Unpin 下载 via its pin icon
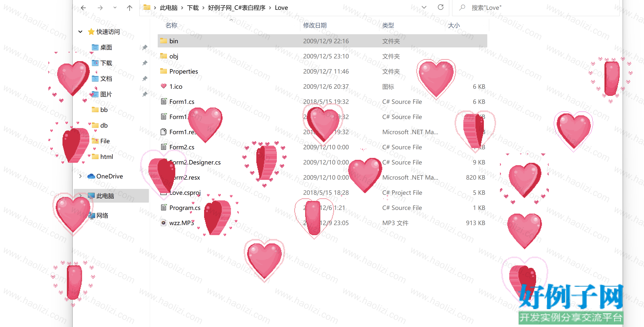 145,63
